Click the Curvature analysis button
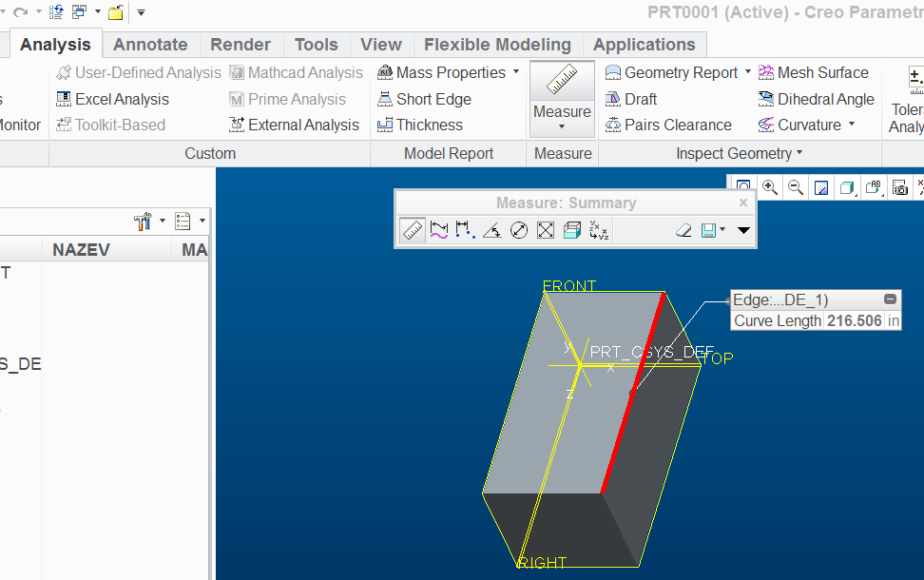924x580 pixels. pyautogui.click(x=800, y=125)
